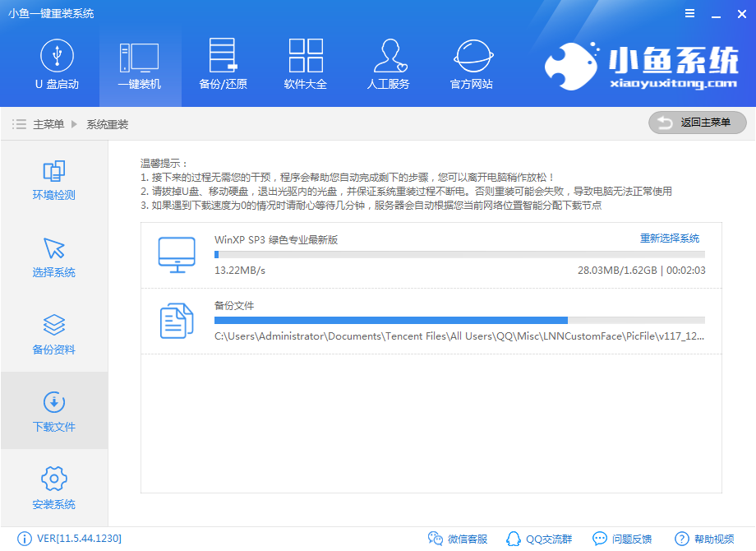Open the U盘启动 USB boot tab
Viewport: 756px width, 551px height.
[x=57, y=65]
